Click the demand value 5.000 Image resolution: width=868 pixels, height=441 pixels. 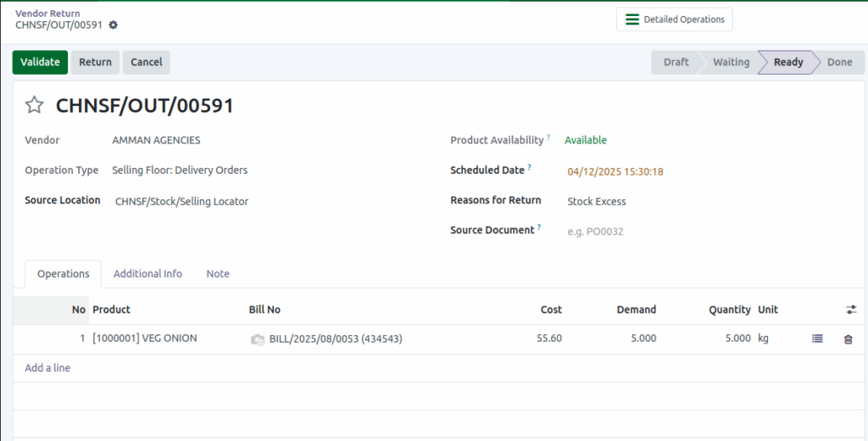(x=643, y=338)
